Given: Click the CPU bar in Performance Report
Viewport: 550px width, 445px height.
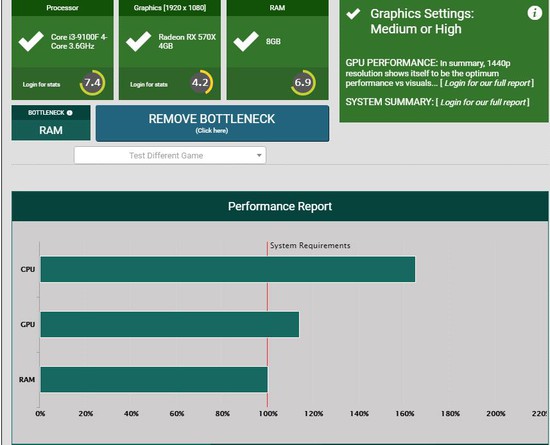Looking at the screenshot, I should [228, 269].
